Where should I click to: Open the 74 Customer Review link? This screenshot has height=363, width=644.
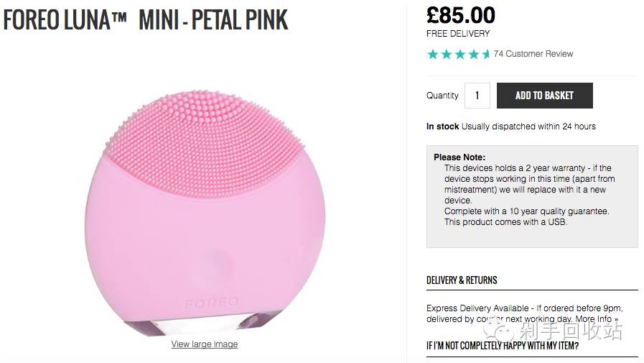pos(533,54)
